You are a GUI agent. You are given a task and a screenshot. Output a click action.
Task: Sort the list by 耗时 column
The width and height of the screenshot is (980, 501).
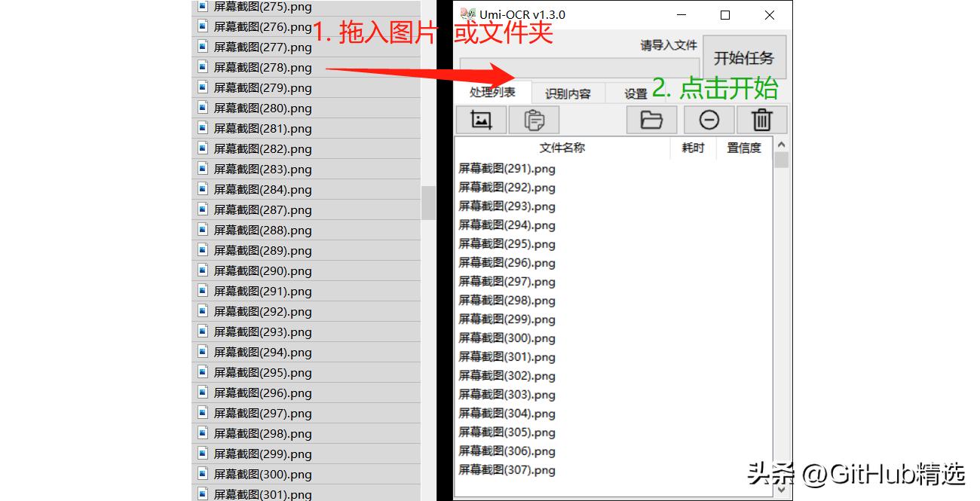tap(691, 148)
